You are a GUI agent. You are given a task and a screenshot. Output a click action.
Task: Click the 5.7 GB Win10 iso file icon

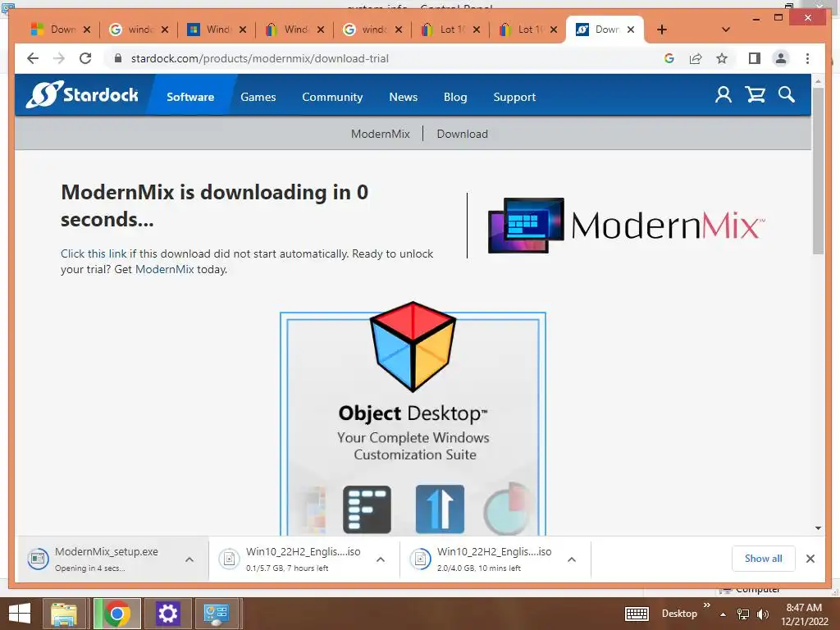pyautogui.click(x=230, y=559)
